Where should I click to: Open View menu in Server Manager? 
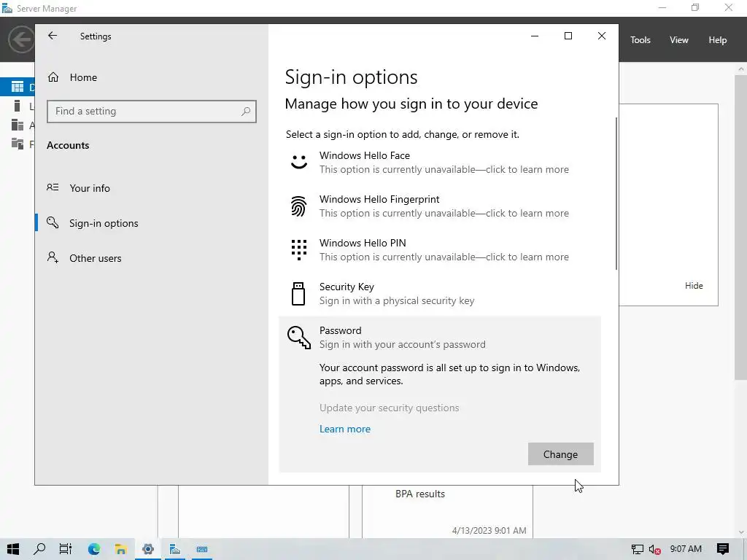(679, 40)
